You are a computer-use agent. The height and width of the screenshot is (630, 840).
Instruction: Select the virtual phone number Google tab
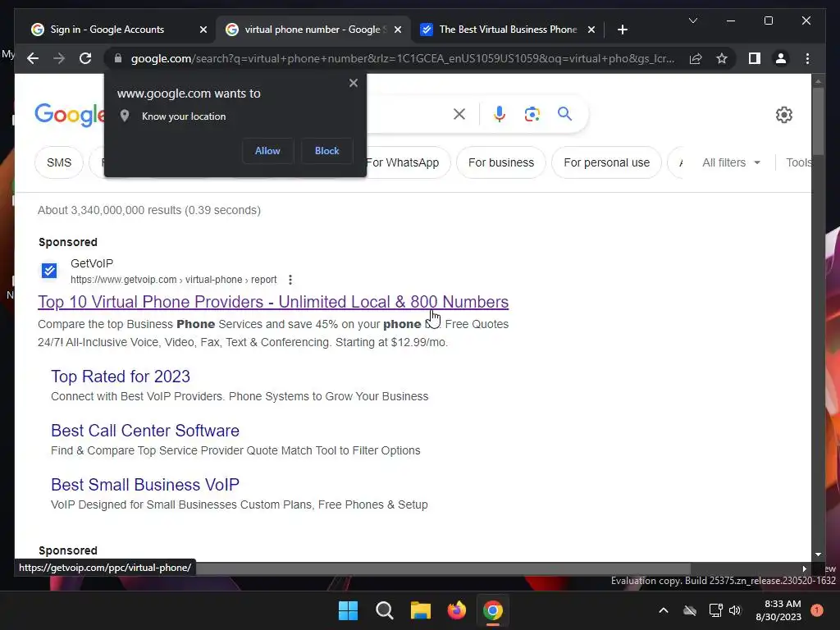pos(313,30)
